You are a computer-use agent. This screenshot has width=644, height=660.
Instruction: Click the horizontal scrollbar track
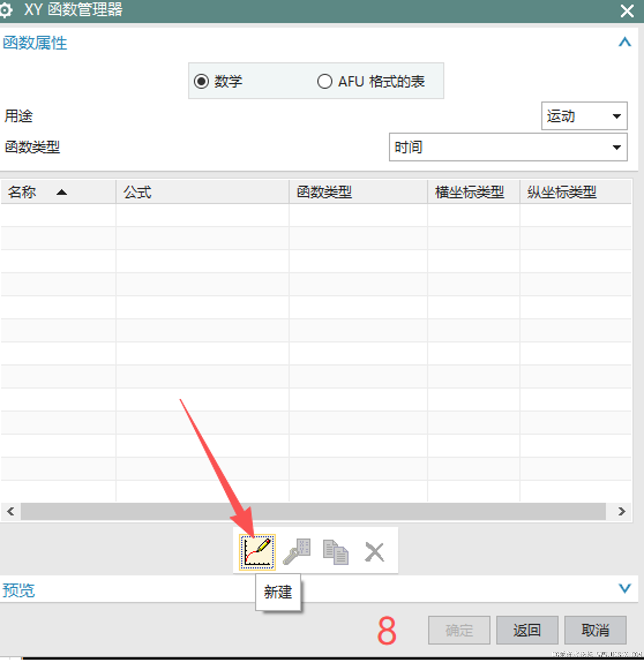click(313, 512)
